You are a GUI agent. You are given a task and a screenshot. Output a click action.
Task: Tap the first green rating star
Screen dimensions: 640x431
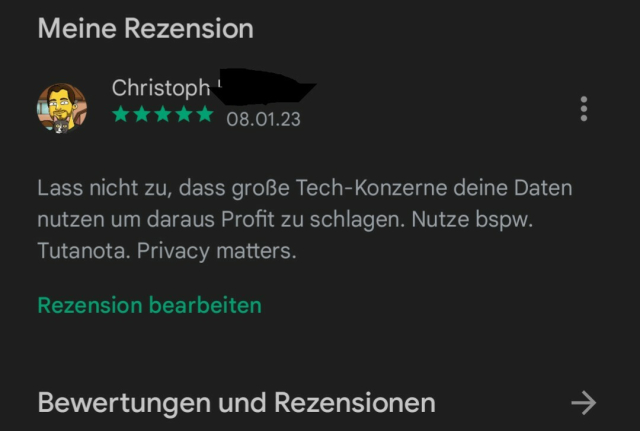[121, 114]
